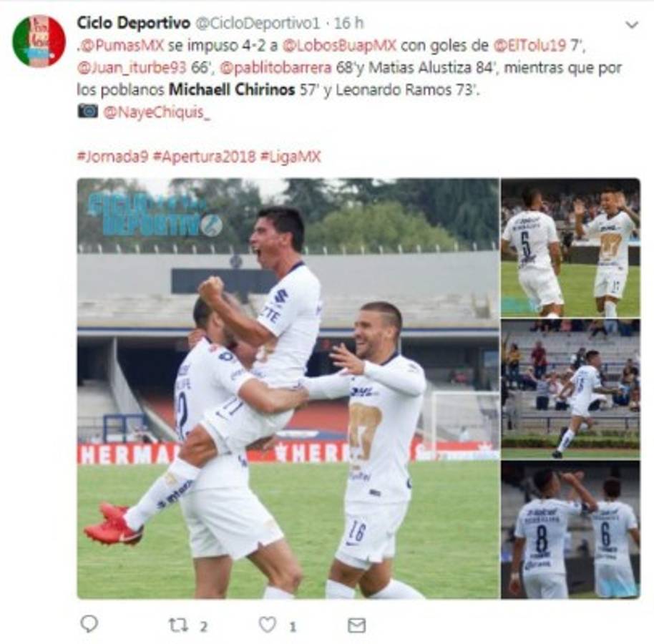This screenshot has width=654, height=644.
Task: View the top-right photo with number 5 player
Action: click(570, 248)
